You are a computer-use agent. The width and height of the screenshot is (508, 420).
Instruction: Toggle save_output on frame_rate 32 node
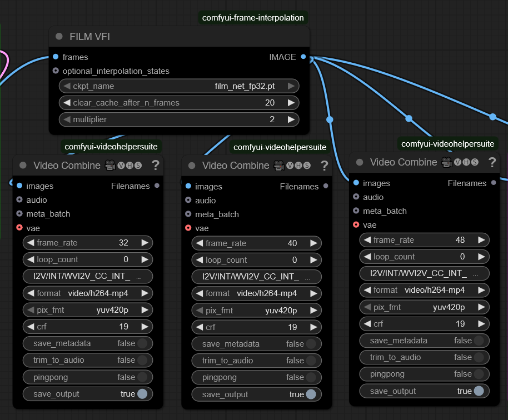(87, 394)
